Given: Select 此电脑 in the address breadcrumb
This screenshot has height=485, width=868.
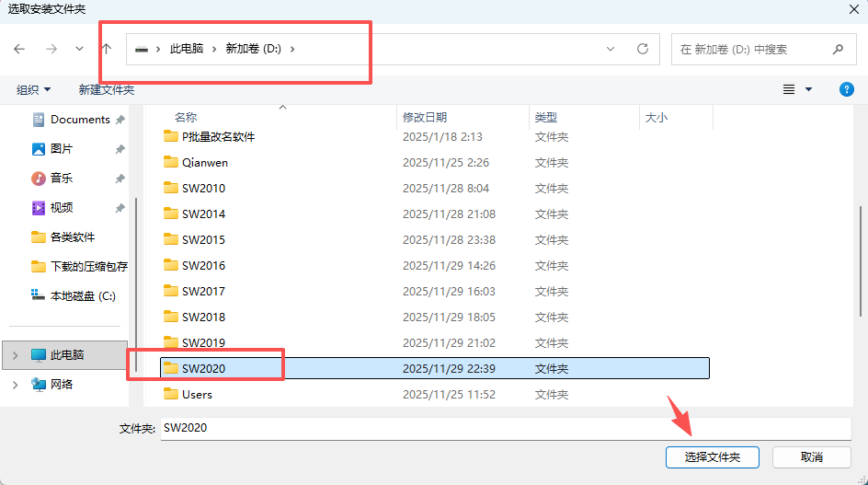Looking at the screenshot, I should (x=187, y=49).
